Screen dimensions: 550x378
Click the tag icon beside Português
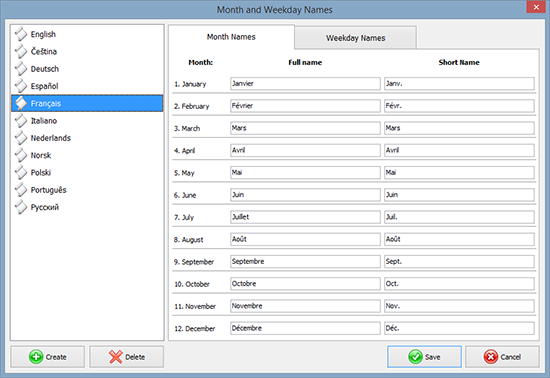click(x=21, y=190)
